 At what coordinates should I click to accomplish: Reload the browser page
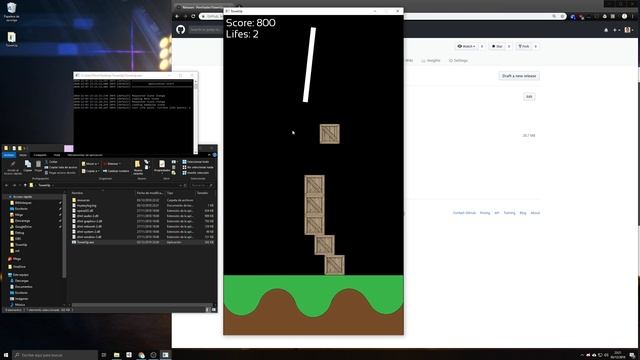(x=193, y=16)
